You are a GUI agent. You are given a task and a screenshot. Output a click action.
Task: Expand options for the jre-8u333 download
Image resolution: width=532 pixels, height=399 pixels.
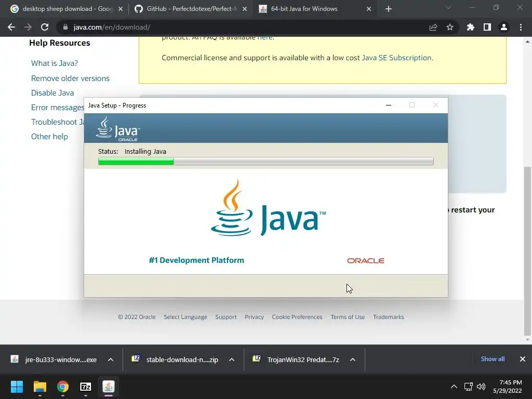pyautogui.click(x=111, y=360)
